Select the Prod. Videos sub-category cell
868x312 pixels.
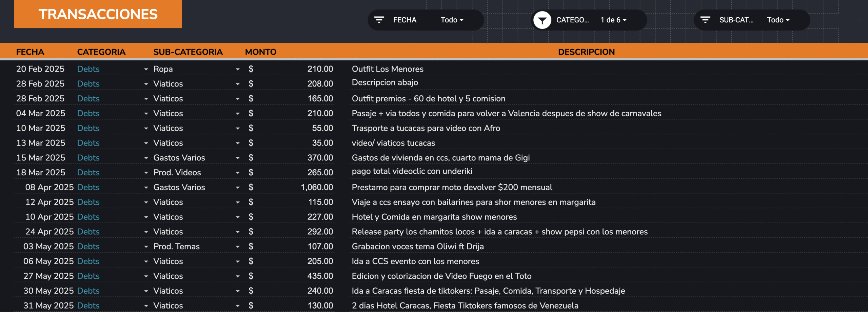(x=177, y=172)
